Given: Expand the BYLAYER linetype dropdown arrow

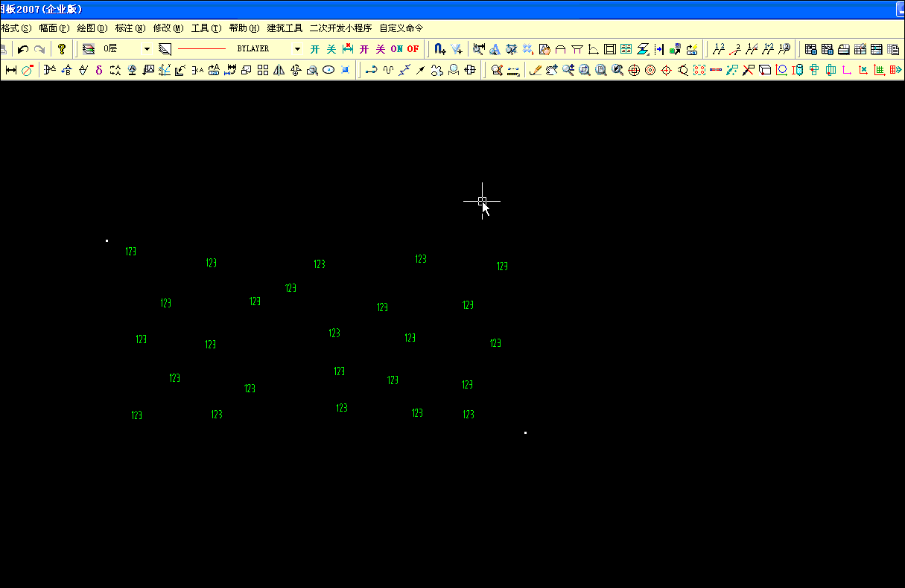Looking at the screenshot, I should [297, 49].
